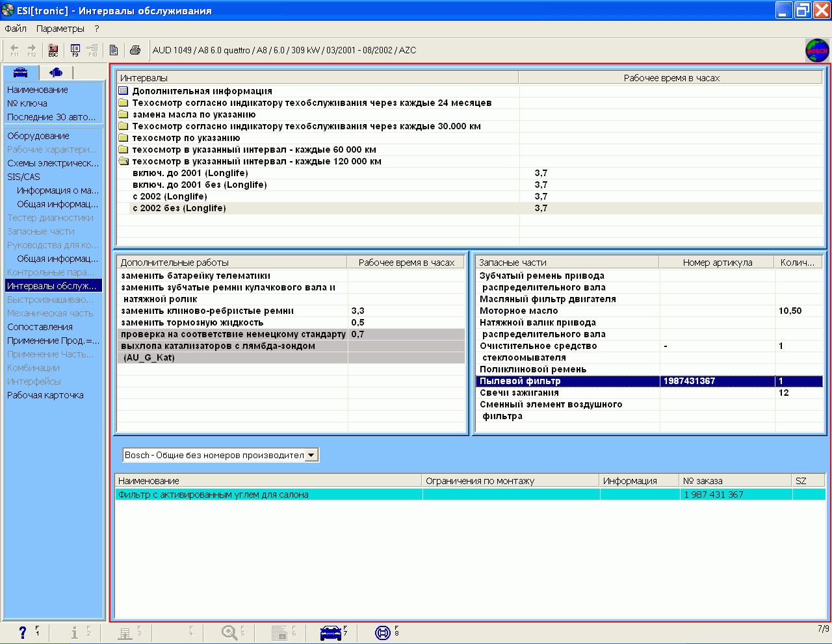Select the car vehicle tab icon
This screenshot has width=832, height=644.
[x=21, y=72]
